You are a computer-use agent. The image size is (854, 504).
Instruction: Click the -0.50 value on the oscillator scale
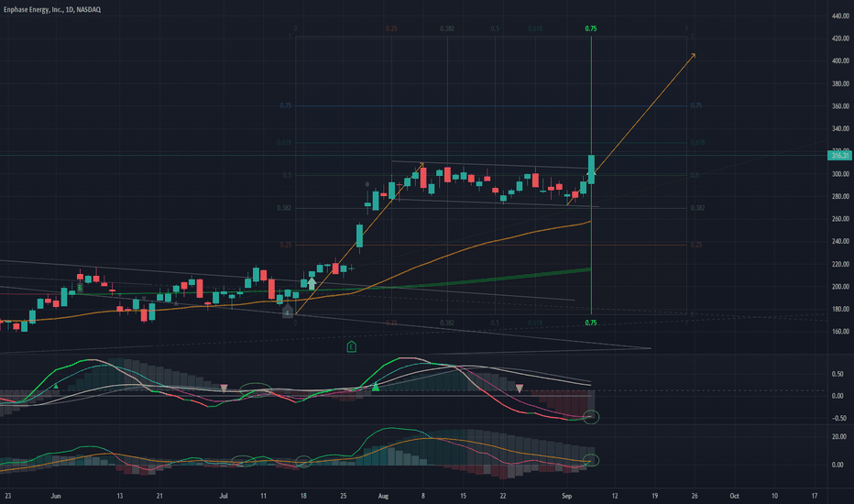(x=838, y=419)
